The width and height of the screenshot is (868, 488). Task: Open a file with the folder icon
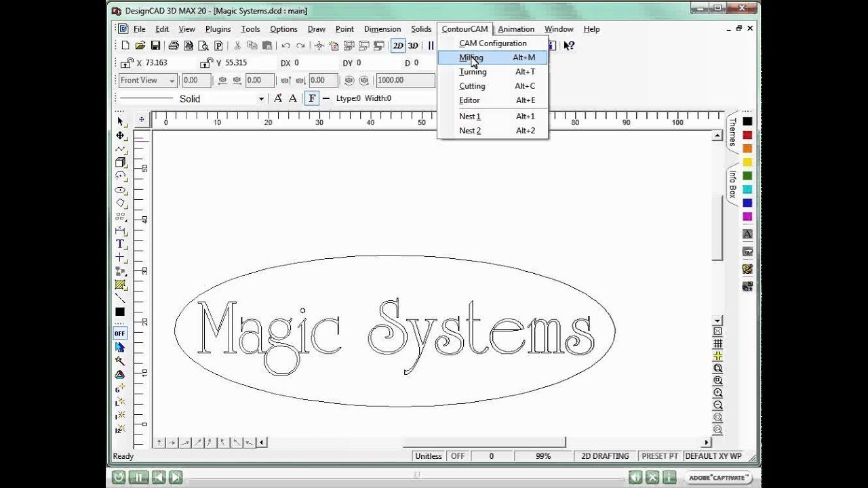140,45
